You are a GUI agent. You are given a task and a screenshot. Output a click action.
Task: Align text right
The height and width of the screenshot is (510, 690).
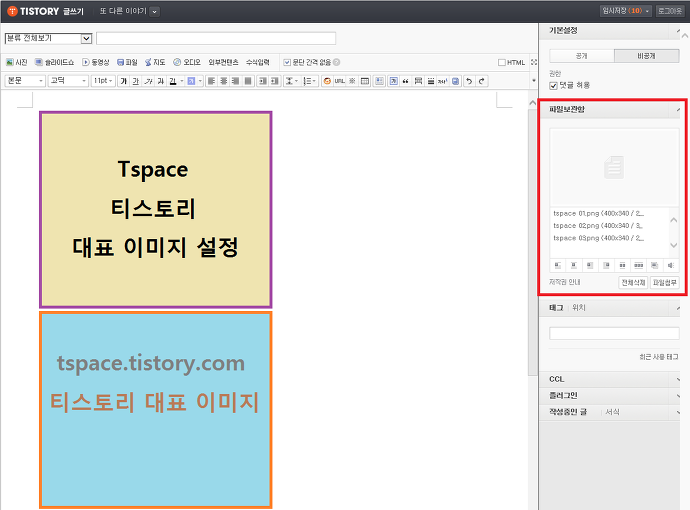pyautogui.click(x=236, y=81)
